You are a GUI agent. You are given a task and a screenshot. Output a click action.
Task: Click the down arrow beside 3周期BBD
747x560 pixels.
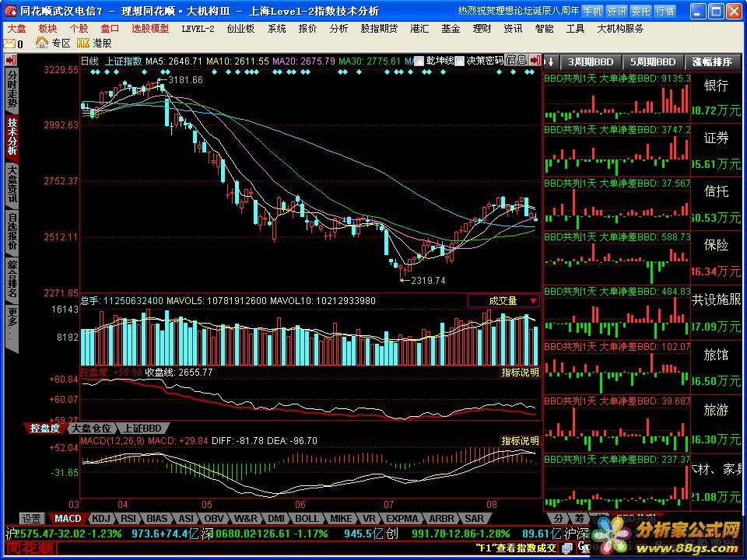(x=551, y=61)
